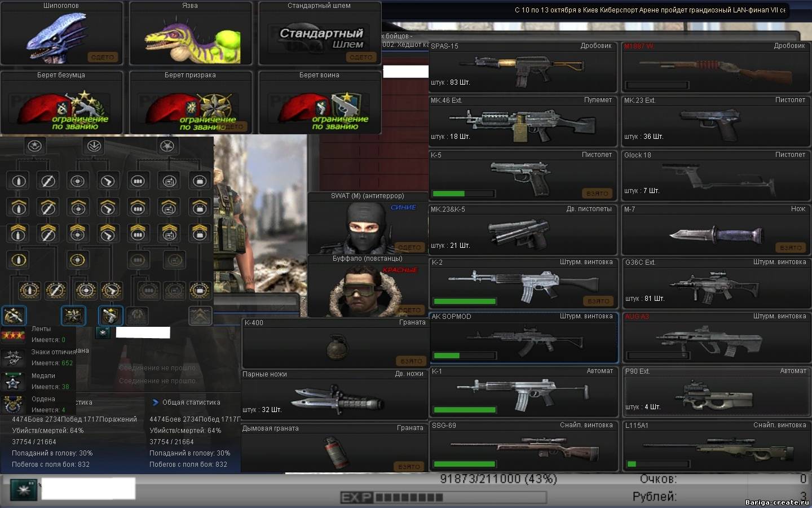The width and height of the screenshot is (812, 508).
Task: Select the laurel-wreath pistol skill icon
Action: pos(112,290)
